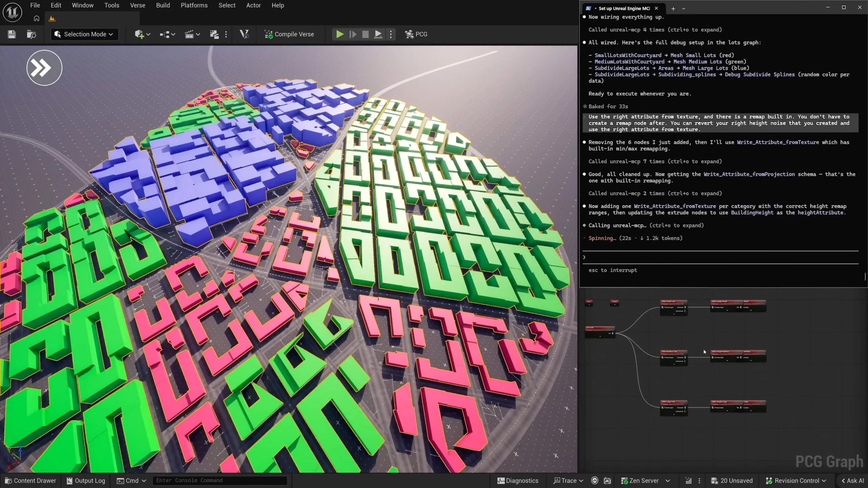Click the 20 Unsaved indicator

[732, 481]
